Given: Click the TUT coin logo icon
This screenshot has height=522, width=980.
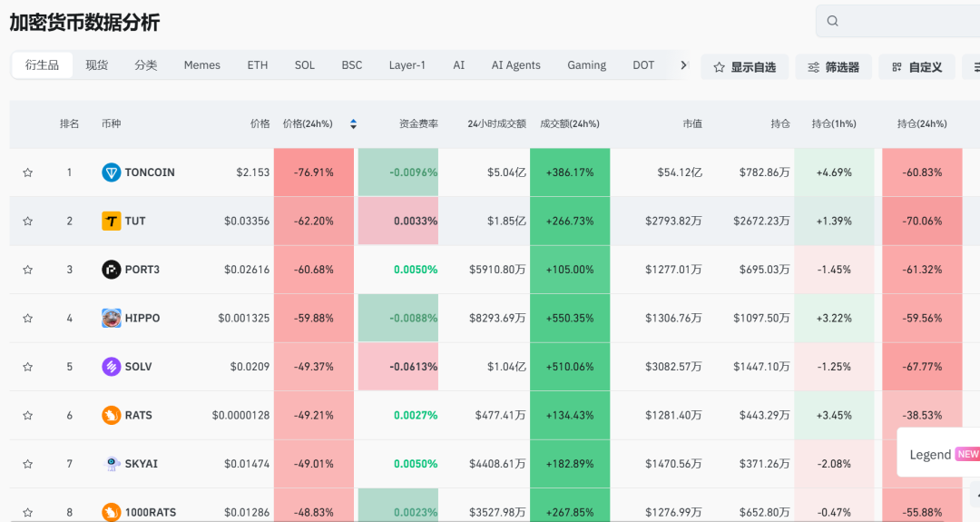Looking at the screenshot, I should coord(111,221).
